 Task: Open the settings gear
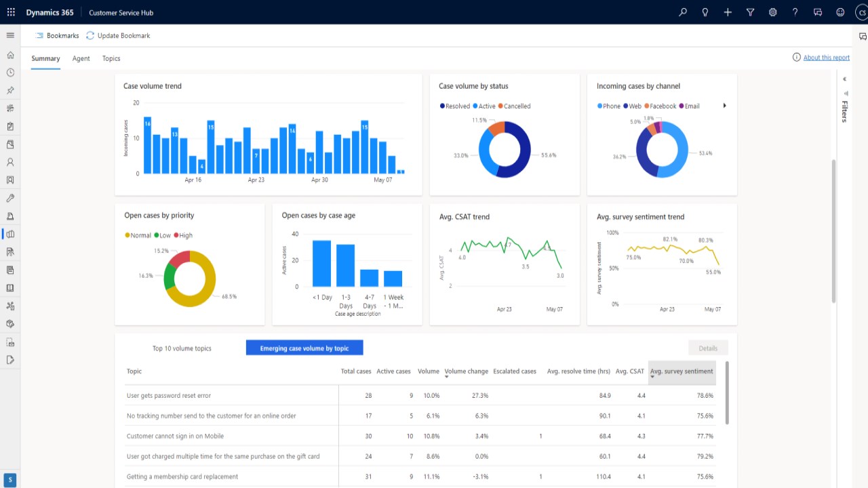pos(773,12)
